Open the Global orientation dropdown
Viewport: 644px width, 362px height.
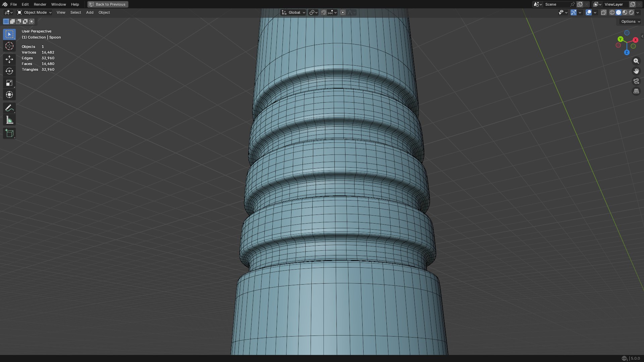click(x=293, y=12)
